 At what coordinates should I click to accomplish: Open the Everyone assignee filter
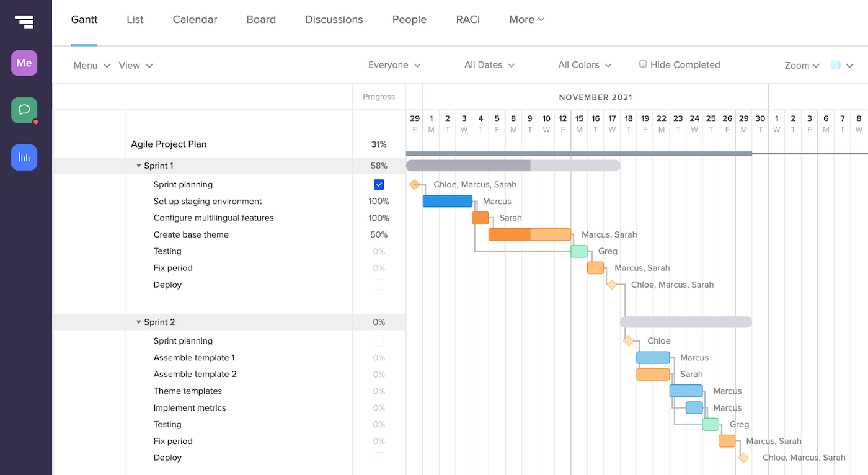click(394, 64)
